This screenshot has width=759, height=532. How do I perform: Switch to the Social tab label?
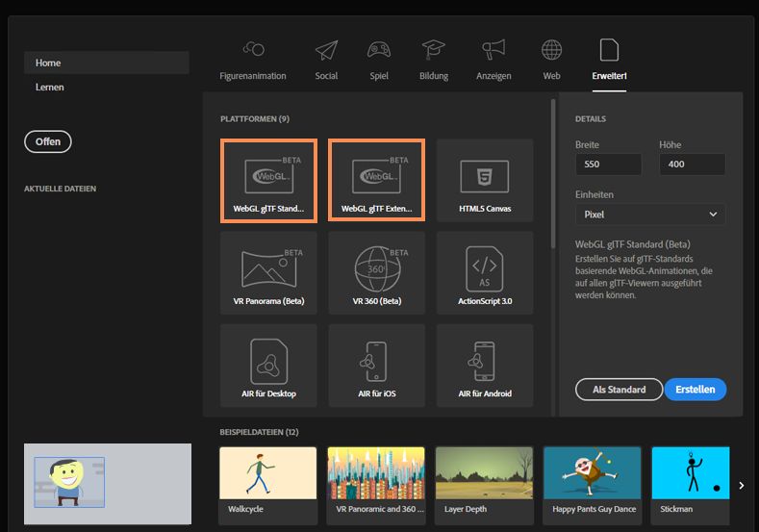click(x=326, y=76)
